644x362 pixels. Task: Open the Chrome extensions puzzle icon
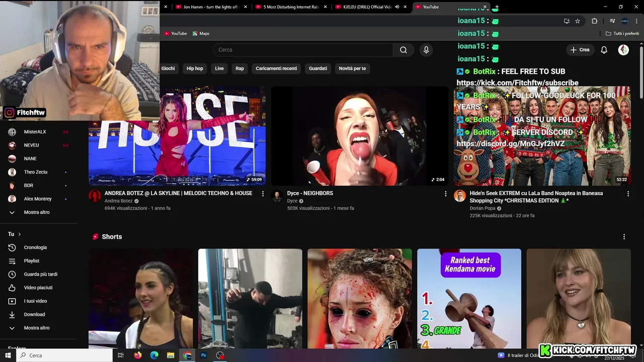coord(594,21)
